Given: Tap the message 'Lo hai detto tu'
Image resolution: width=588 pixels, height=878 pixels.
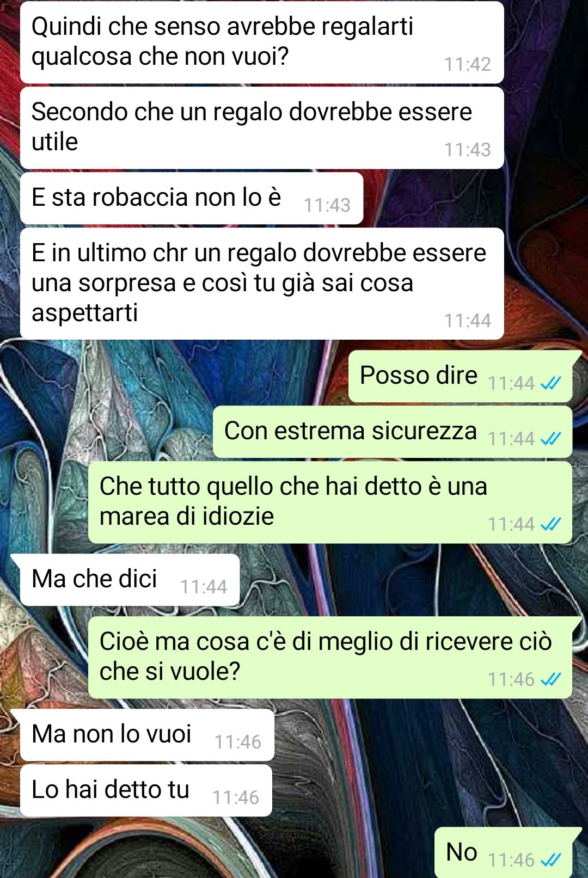Looking at the screenshot, I should (x=146, y=790).
